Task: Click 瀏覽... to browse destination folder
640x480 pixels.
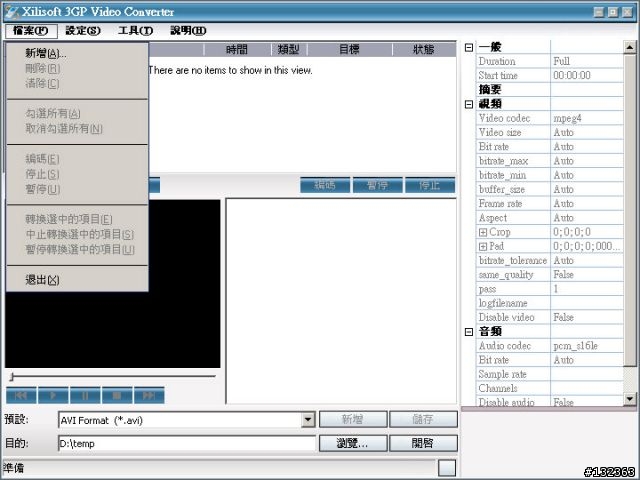Action: (x=353, y=443)
